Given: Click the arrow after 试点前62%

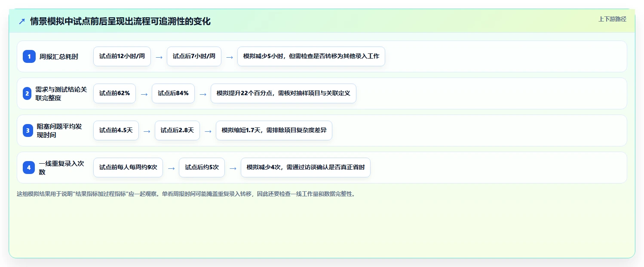Looking at the screenshot, I should click(x=144, y=94).
